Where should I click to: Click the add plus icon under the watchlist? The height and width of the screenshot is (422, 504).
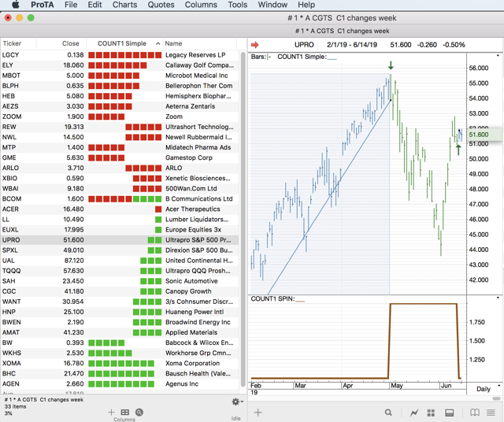(x=111, y=412)
